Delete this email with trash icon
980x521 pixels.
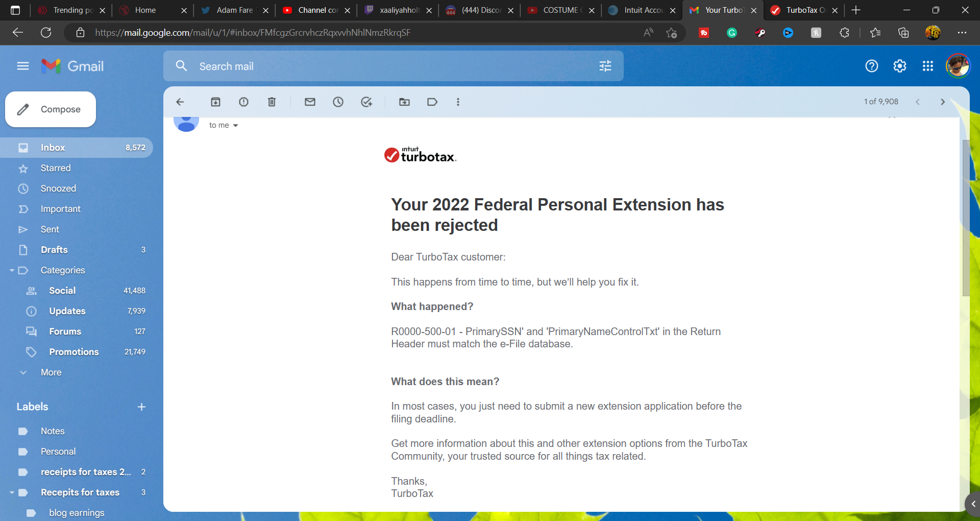[272, 102]
